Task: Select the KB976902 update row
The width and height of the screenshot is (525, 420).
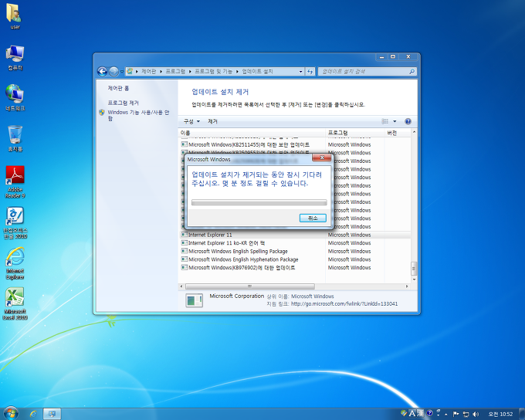Action: point(295,268)
